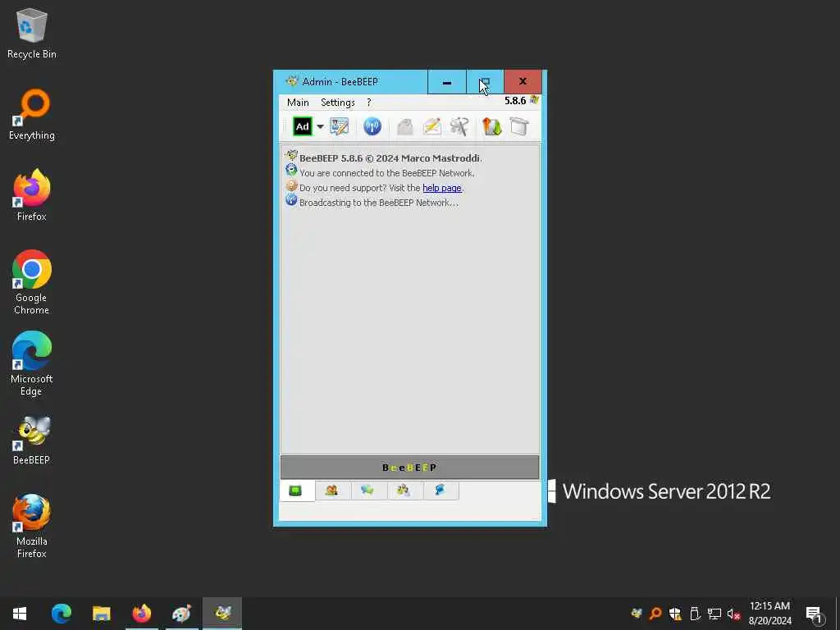Select the BeeBEEP desktop shortcut

[x=32, y=440]
